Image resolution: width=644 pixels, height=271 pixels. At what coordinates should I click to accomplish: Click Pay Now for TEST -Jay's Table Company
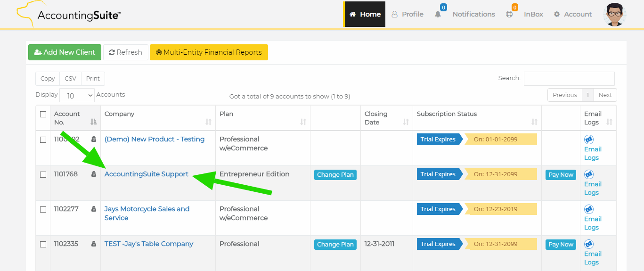[x=561, y=245]
